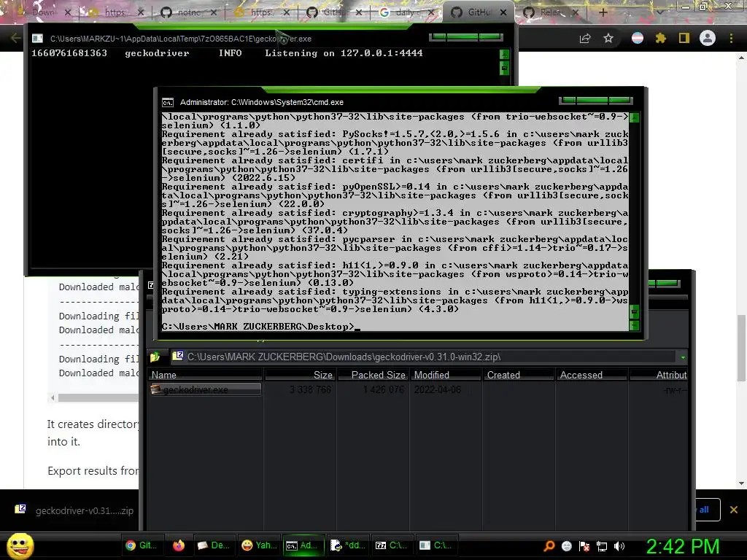Click the 7-Zip up-folder icon
Screen dimensions: 747x560
(155, 357)
